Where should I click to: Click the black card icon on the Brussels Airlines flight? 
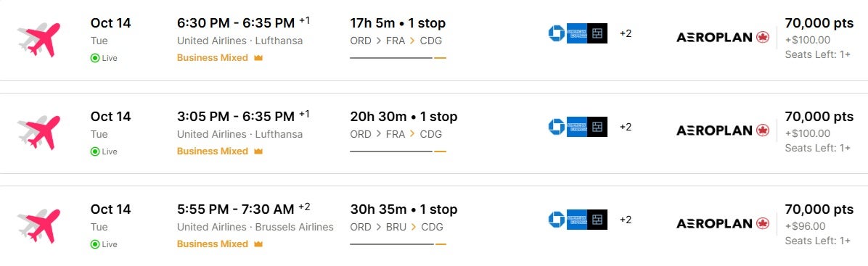[597, 220]
